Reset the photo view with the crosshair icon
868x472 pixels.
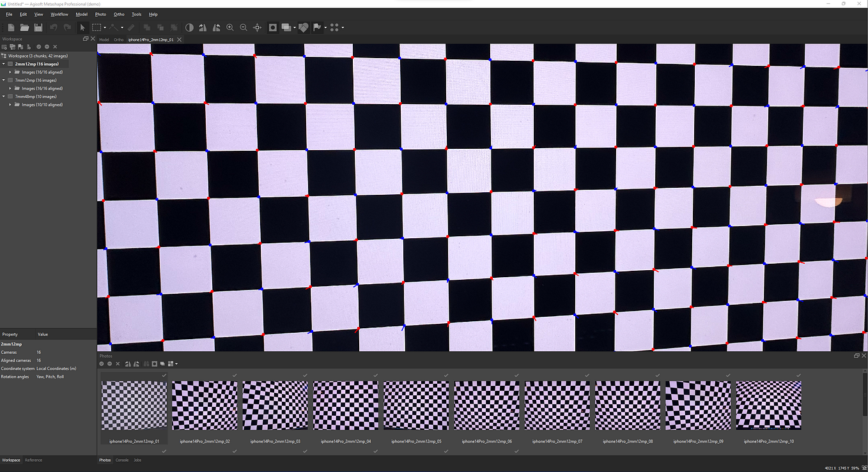258,27
